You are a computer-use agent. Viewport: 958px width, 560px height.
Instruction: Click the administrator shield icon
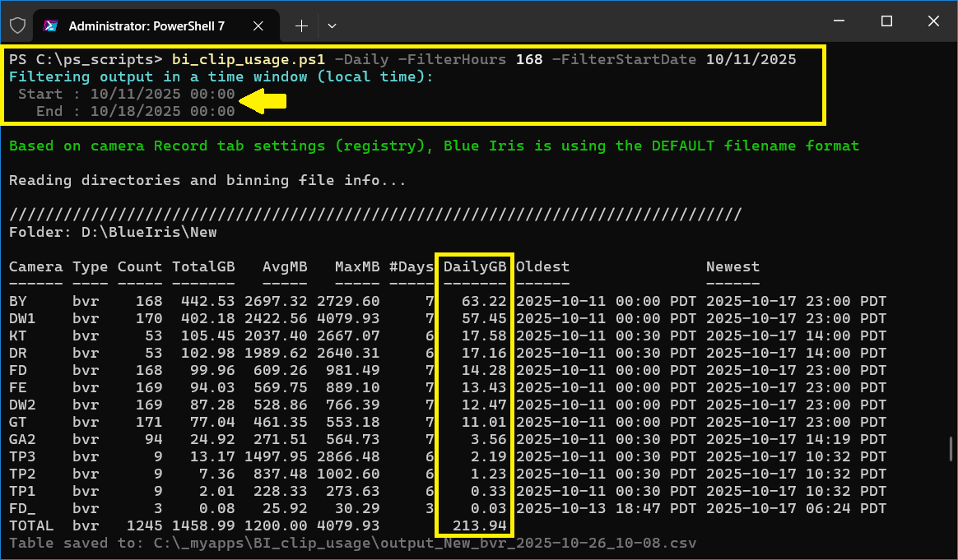(17, 25)
